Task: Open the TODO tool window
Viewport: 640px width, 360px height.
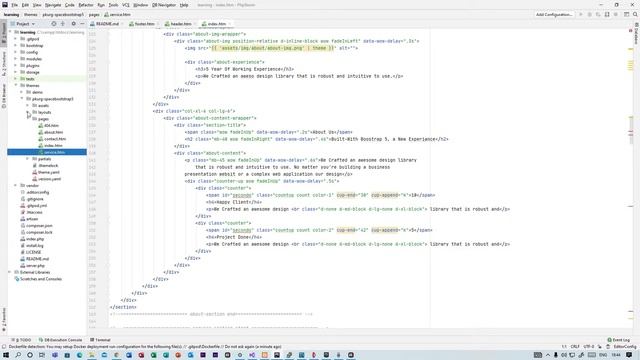Action: pos(21,340)
